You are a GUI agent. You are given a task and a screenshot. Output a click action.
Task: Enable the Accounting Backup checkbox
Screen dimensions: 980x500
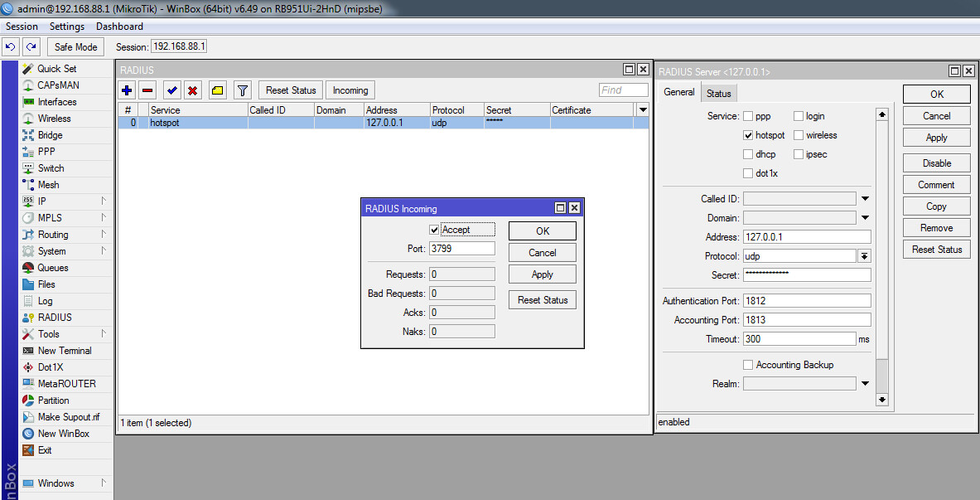click(748, 364)
